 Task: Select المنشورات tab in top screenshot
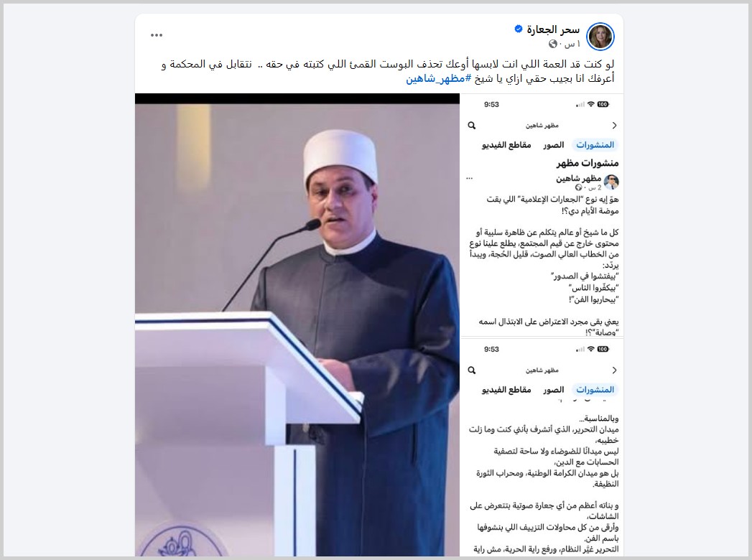[595, 145]
